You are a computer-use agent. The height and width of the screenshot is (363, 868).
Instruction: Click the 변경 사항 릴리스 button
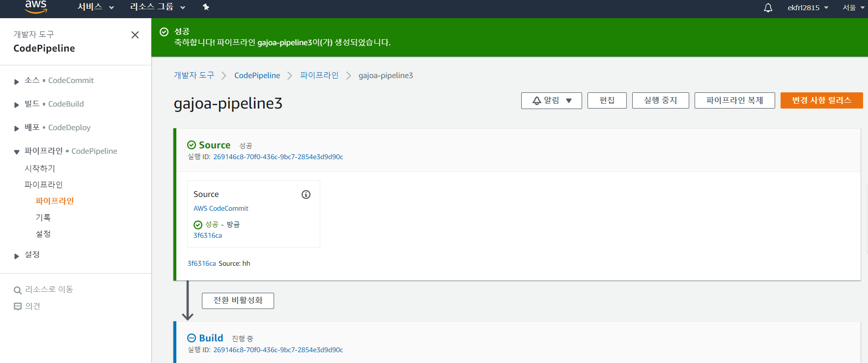[822, 100]
